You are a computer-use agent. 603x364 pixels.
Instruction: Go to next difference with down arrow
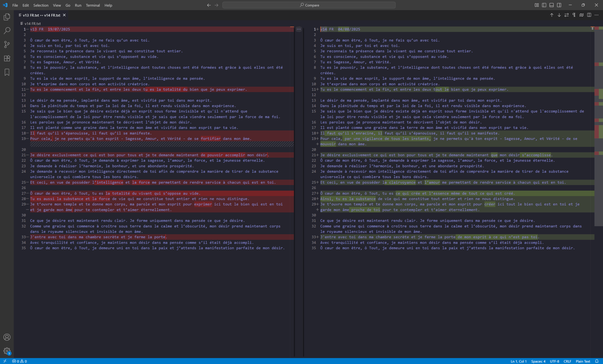559,15
